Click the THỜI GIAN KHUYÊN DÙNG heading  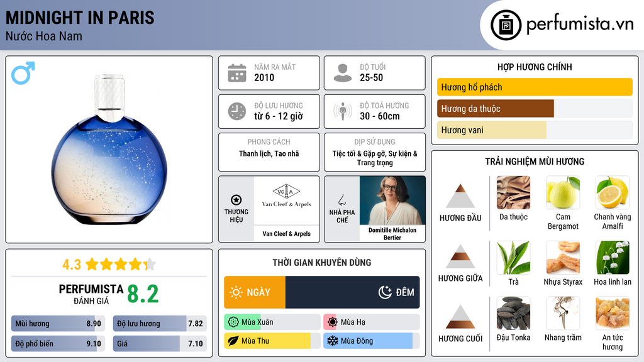click(322, 263)
